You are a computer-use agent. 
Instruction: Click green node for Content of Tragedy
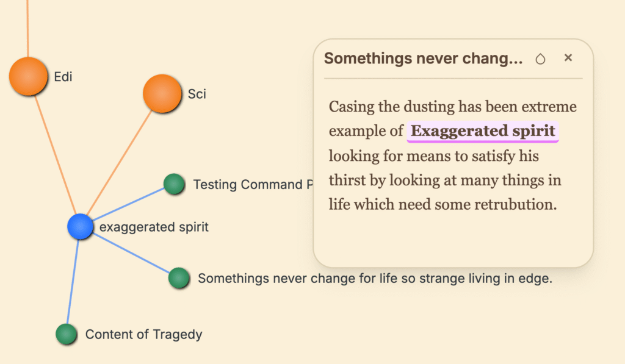pyautogui.click(x=66, y=334)
